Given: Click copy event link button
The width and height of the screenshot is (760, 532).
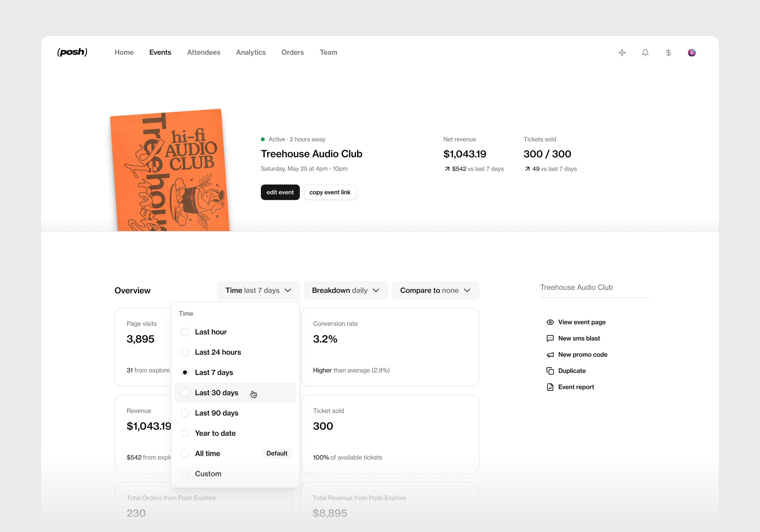Looking at the screenshot, I should click(x=330, y=192).
